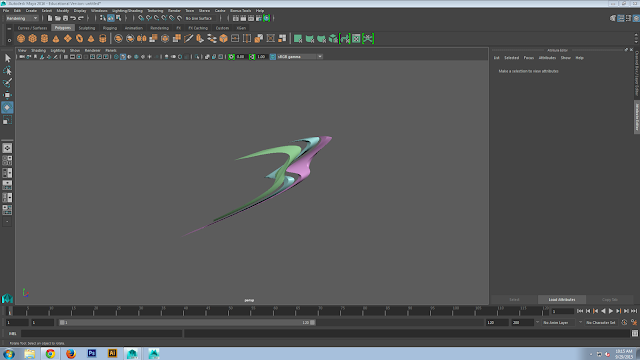This screenshot has height=360, width=640.
Task: Toggle Snap to grids
Action: 141,18
